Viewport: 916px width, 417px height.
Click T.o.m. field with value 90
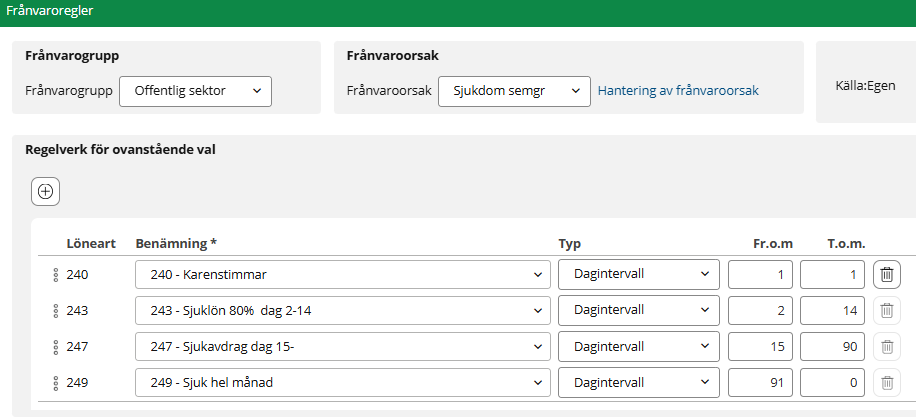tap(832, 347)
